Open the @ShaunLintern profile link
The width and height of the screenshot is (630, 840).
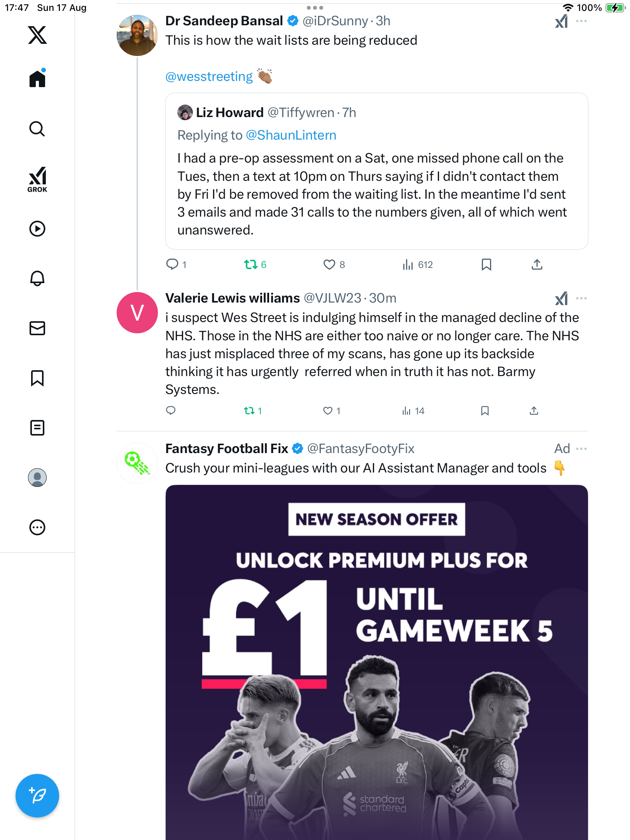coord(291,135)
